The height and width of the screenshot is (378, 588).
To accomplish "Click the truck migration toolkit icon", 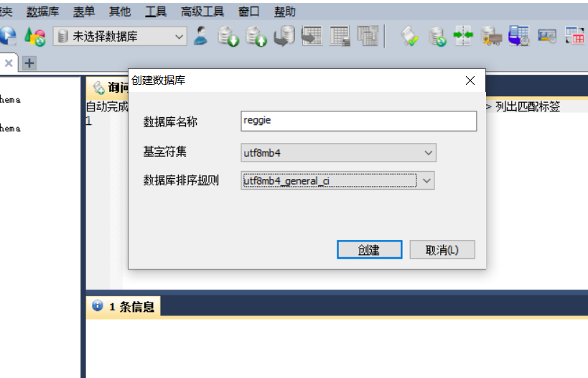I will (491, 36).
